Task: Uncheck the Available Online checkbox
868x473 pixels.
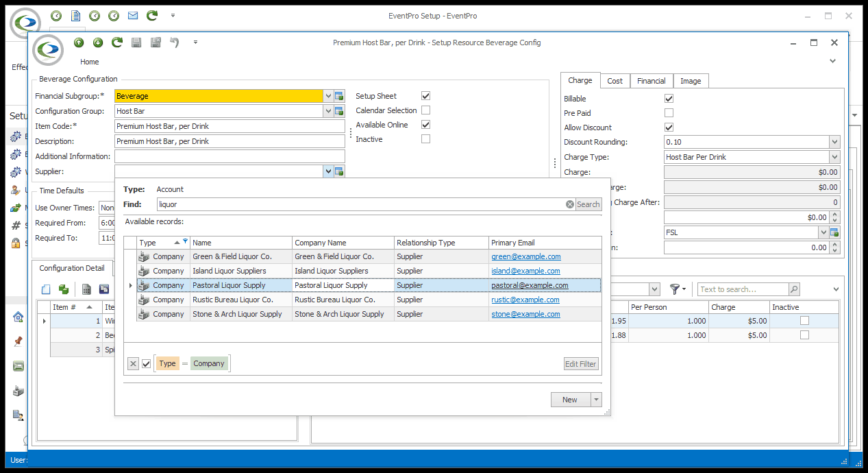Action: 426,125
